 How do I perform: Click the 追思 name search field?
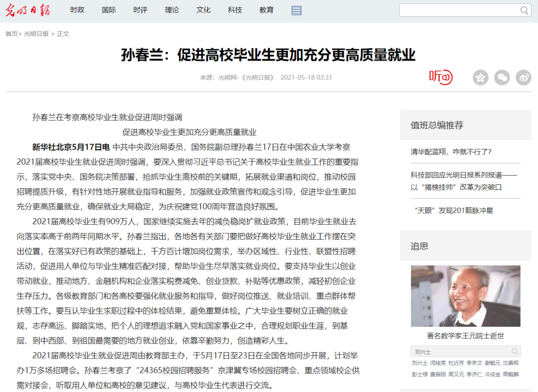tap(459, 352)
